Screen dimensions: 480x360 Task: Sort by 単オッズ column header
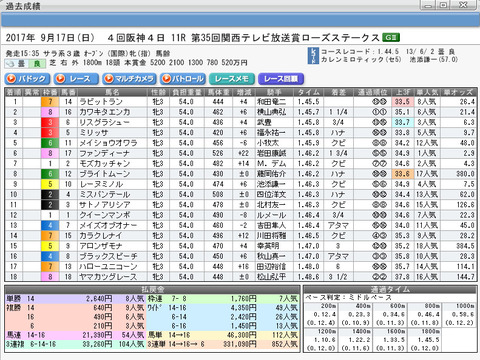point(460,92)
